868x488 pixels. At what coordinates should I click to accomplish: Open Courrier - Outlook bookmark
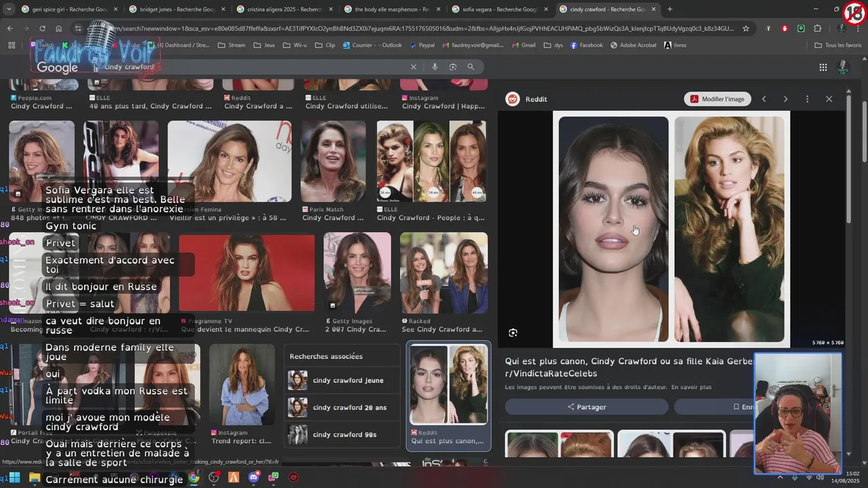tap(372, 45)
